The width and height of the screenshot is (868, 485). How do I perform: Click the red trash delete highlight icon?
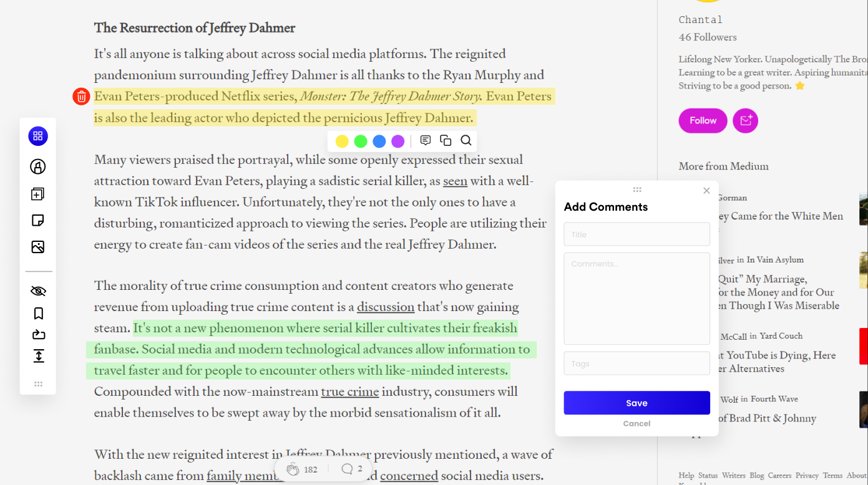[81, 97]
